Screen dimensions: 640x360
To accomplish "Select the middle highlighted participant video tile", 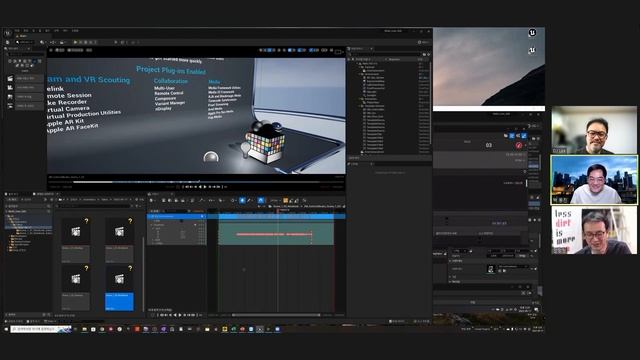I will (594, 180).
